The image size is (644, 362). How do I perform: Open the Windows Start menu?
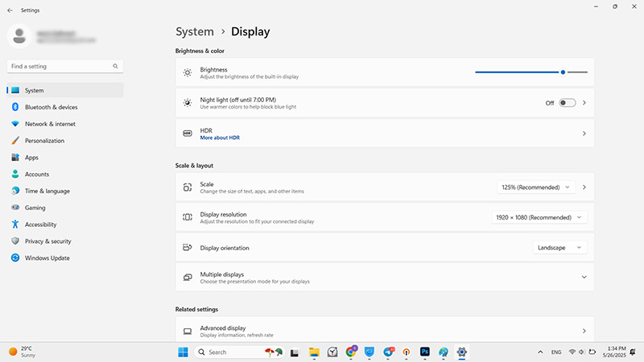pos(184,352)
